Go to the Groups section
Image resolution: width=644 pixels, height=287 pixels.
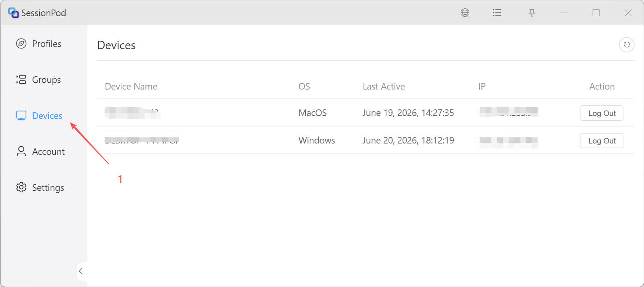click(46, 80)
